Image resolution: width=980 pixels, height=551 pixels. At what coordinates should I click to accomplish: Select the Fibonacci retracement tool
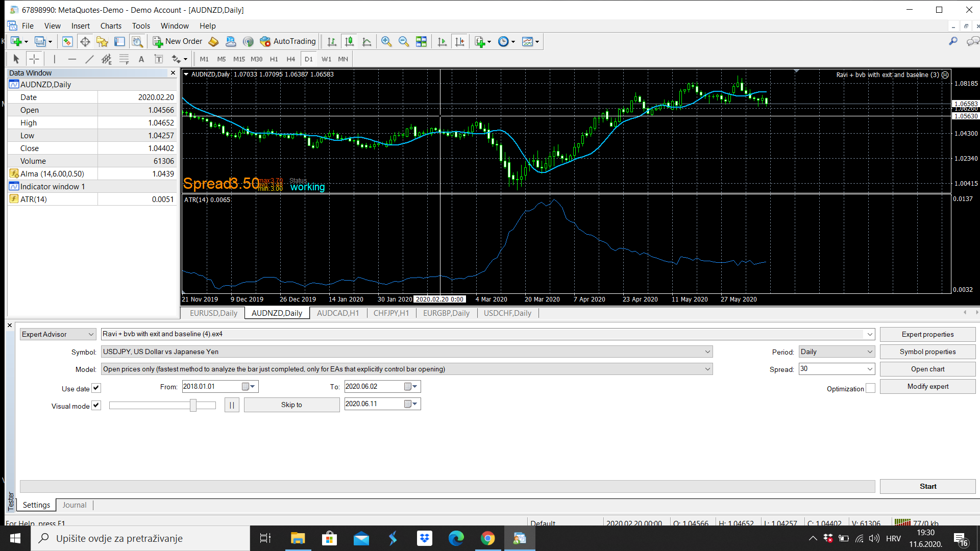tap(124, 59)
